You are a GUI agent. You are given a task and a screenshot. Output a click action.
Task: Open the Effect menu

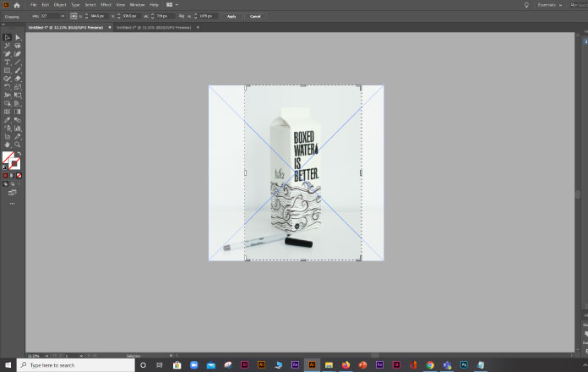[x=106, y=5]
